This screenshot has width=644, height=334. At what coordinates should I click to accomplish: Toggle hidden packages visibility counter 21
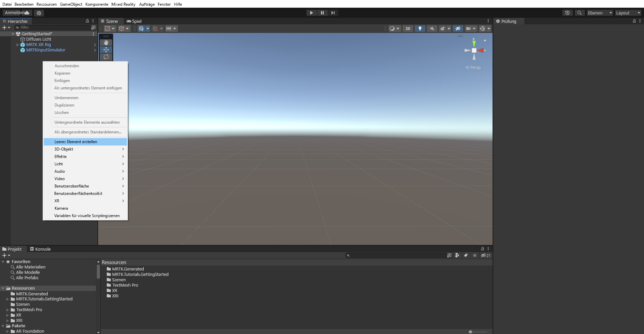click(486, 255)
